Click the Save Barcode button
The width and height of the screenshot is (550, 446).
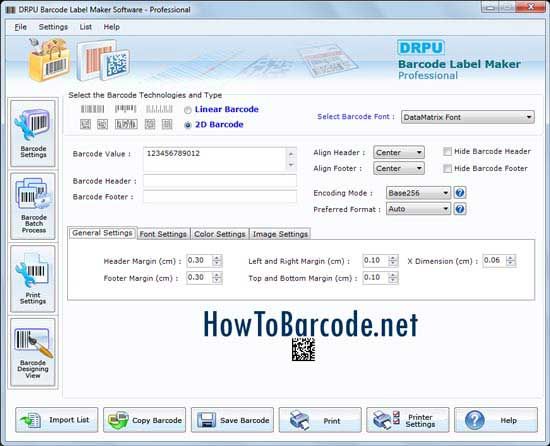(x=232, y=420)
